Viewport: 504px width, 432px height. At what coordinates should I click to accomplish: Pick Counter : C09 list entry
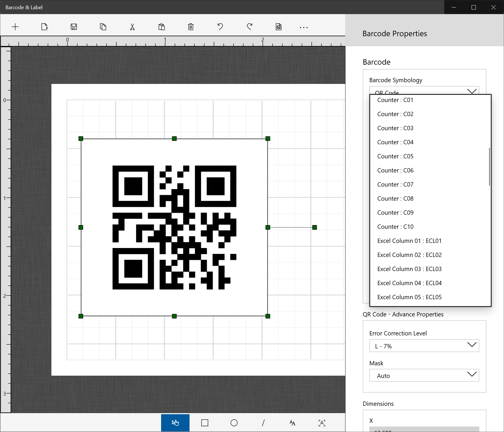point(430,213)
